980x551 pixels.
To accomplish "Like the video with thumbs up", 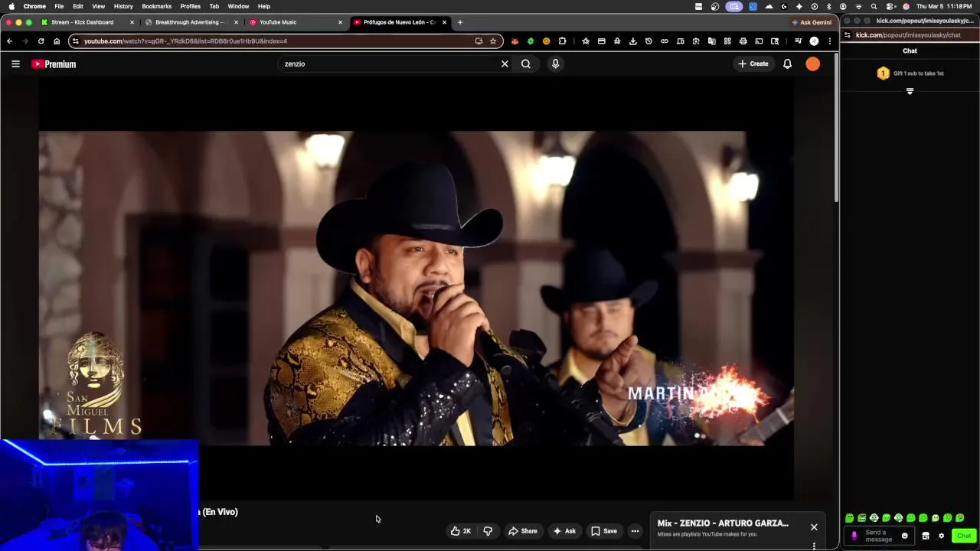I will click(461, 531).
